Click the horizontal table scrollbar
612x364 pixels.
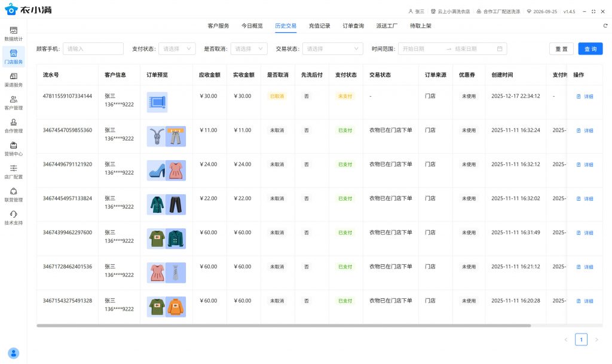click(283, 326)
